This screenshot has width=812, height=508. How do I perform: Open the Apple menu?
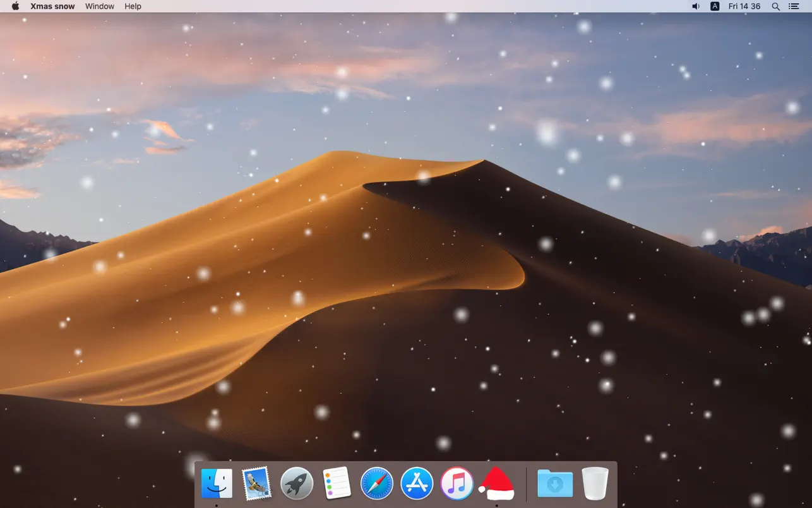[14, 6]
